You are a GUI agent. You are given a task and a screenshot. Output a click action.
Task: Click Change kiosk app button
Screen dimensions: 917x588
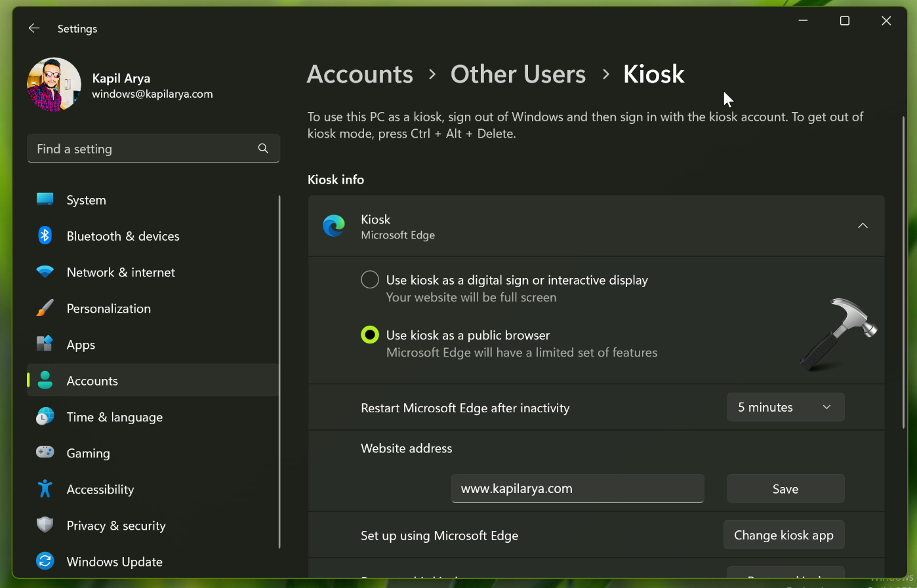(x=783, y=535)
